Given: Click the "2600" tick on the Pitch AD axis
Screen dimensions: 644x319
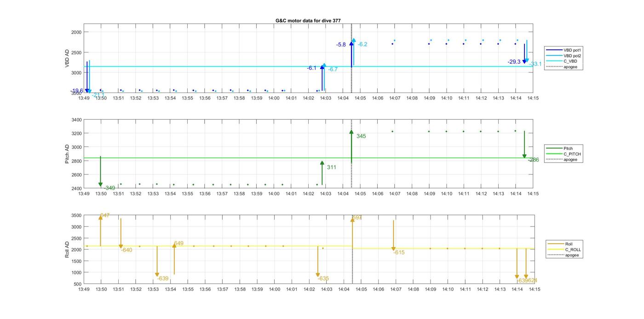Looking at the screenshot, I should [76, 175].
